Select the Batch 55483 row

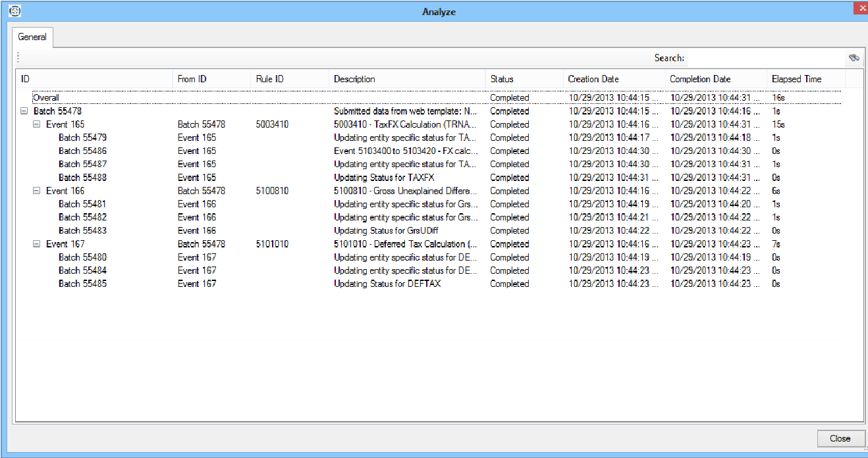point(82,230)
